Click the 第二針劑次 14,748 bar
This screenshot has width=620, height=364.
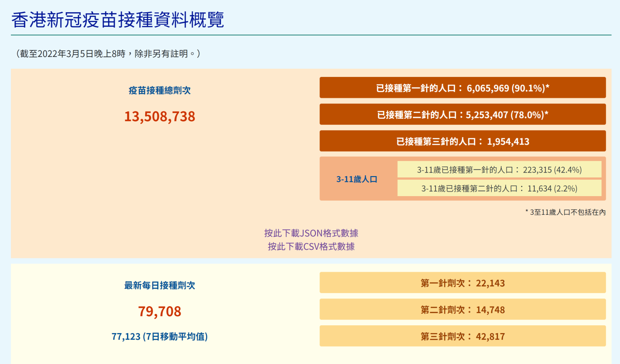click(462, 310)
